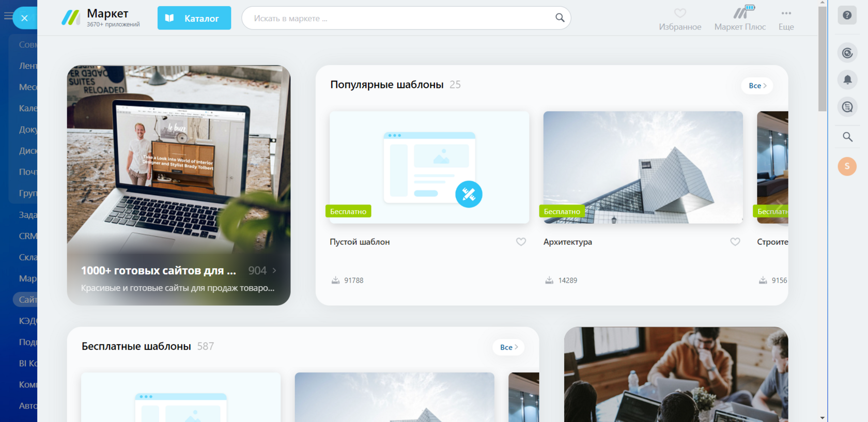Click the Популярные шаблоны heading
The width and height of the screenshot is (868, 422).
click(387, 85)
